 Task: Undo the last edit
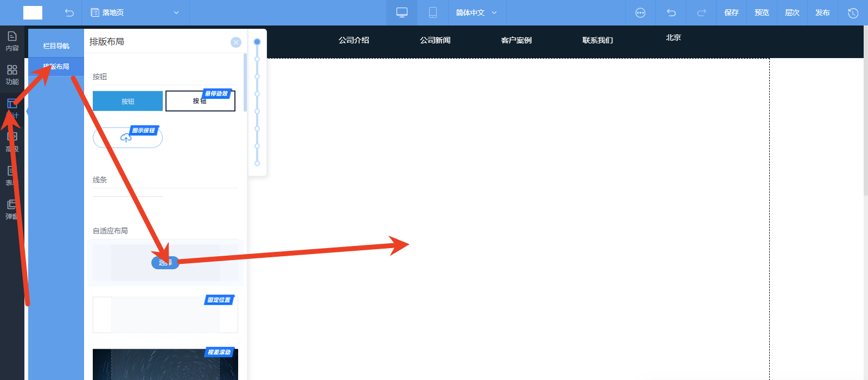tap(671, 12)
